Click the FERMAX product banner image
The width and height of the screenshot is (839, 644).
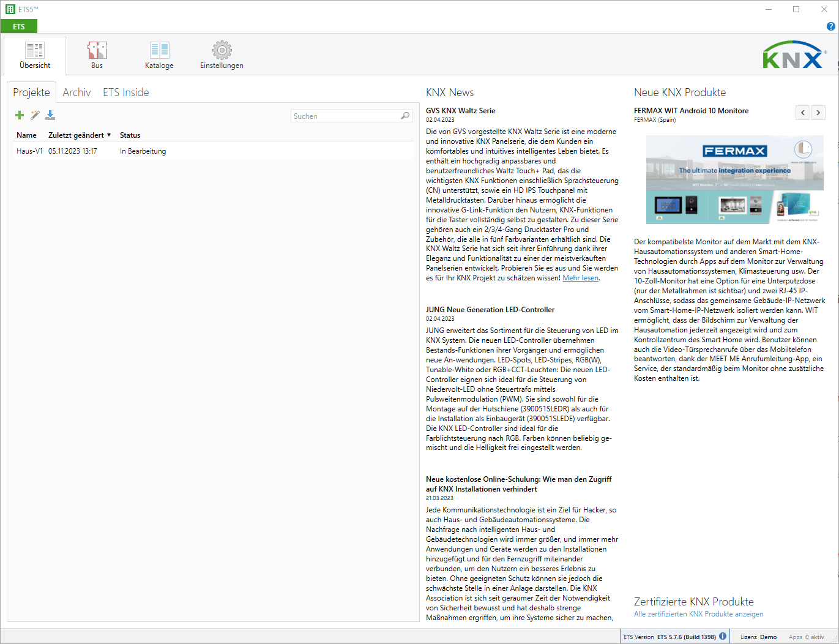coord(734,179)
